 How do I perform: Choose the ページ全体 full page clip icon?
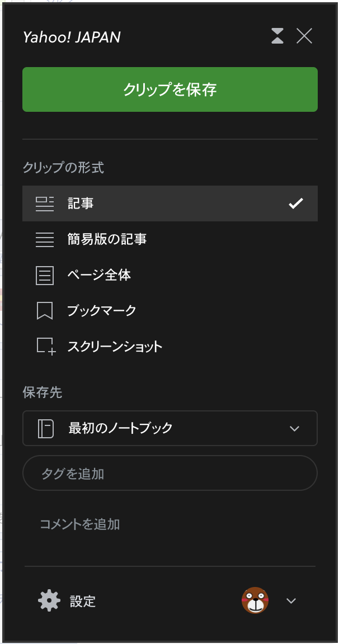(45, 275)
